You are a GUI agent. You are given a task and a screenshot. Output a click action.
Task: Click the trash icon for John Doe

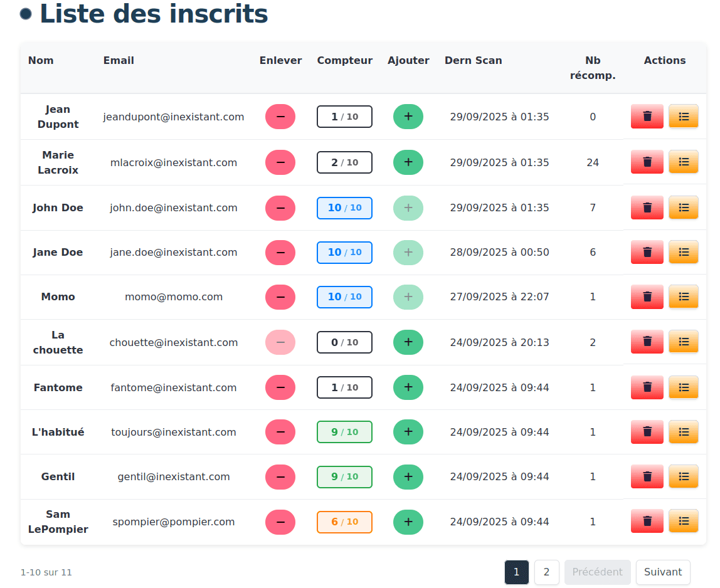pyautogui.click(x=647, y=207)
